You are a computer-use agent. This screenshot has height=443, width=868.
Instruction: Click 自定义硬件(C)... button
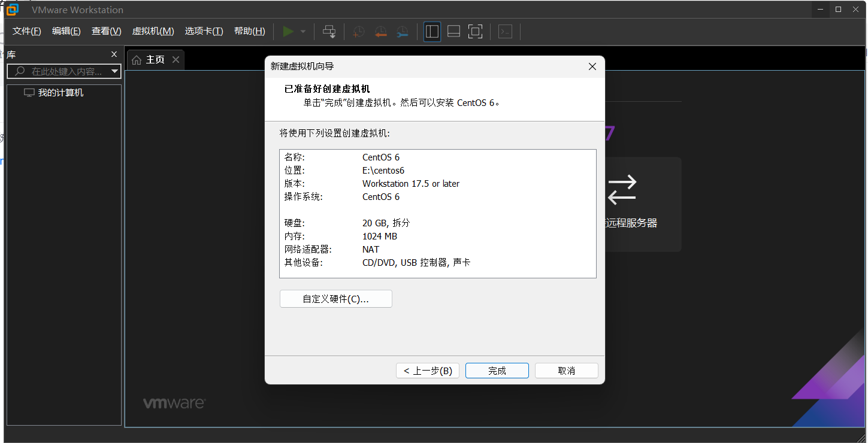pos(336,299)
